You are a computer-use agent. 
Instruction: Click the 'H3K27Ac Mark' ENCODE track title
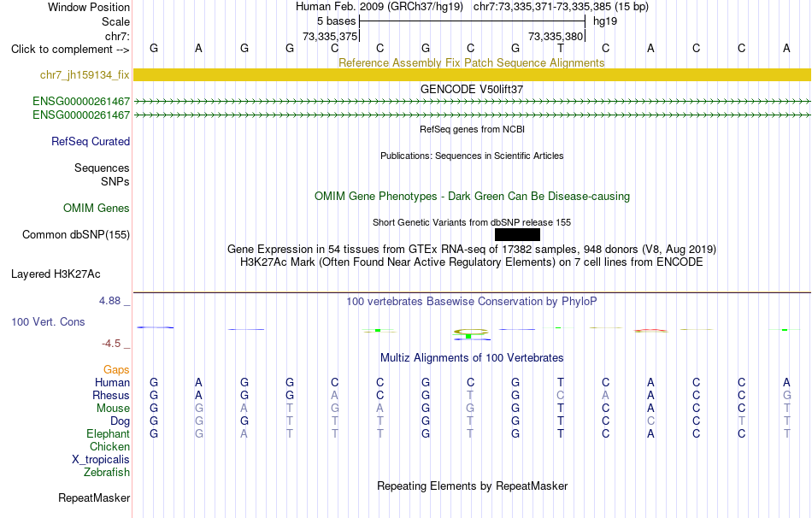[x=472, y=262]
